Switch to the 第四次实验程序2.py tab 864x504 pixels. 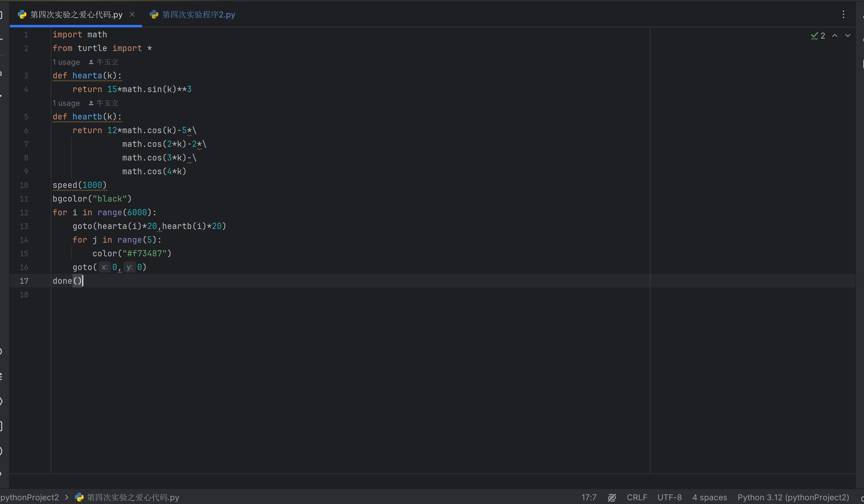pos(192,14)
